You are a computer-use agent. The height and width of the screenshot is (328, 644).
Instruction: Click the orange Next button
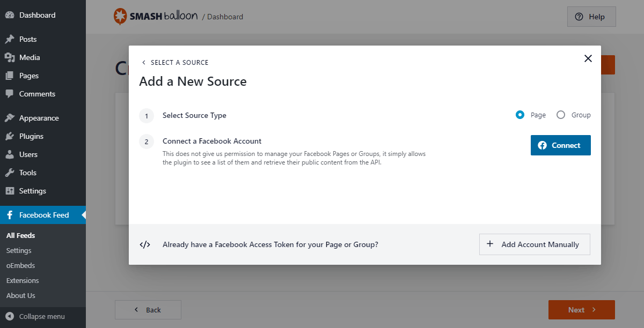(x=581, y=310)
